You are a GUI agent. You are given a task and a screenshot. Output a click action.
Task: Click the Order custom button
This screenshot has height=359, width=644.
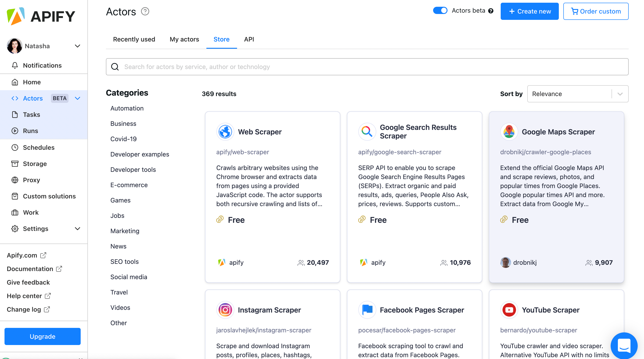596,11
